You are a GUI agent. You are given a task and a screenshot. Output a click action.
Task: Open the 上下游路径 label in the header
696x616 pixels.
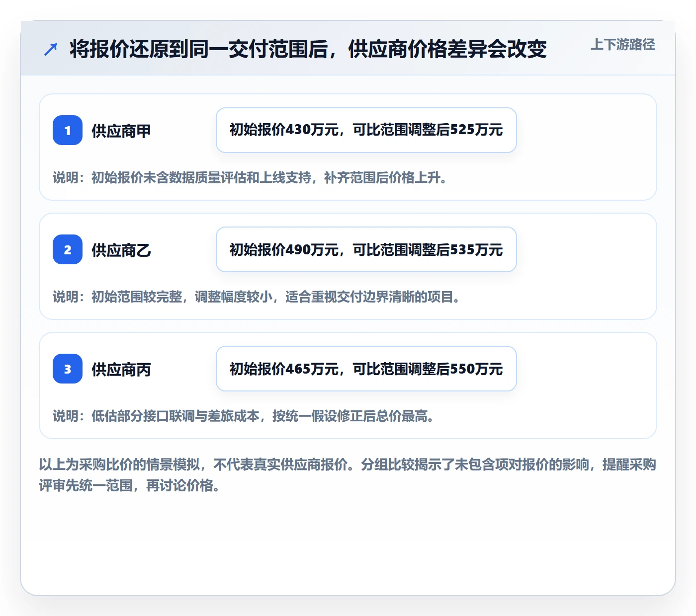[623, 45]
